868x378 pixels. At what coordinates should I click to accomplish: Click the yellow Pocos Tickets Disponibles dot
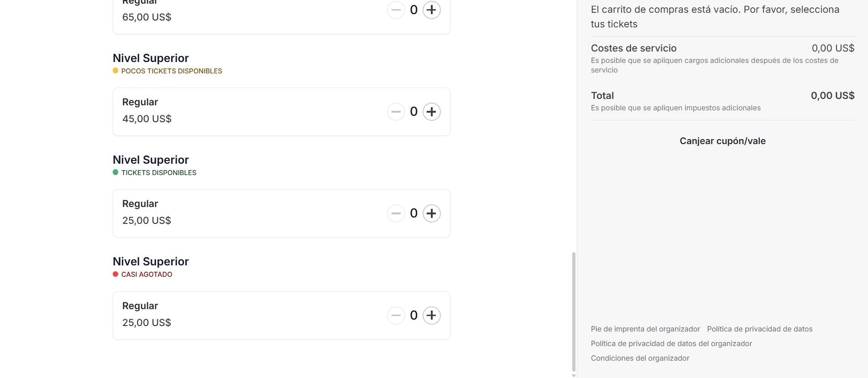click(x=115, y=71)
